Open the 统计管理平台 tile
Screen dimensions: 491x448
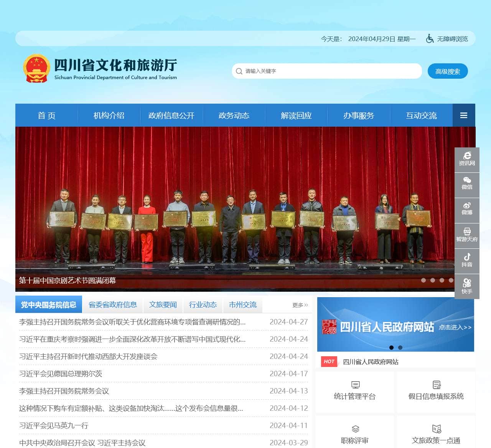click(355, 392)
